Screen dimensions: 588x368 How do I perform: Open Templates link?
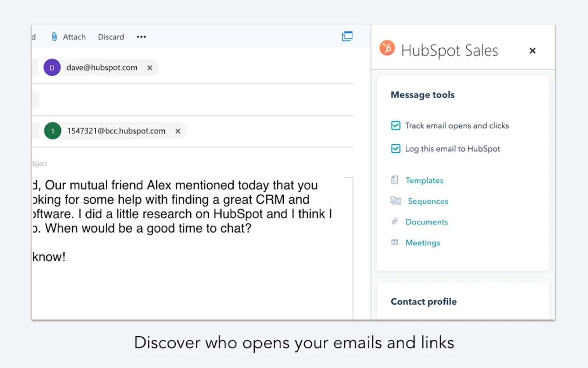pos(424,180)
